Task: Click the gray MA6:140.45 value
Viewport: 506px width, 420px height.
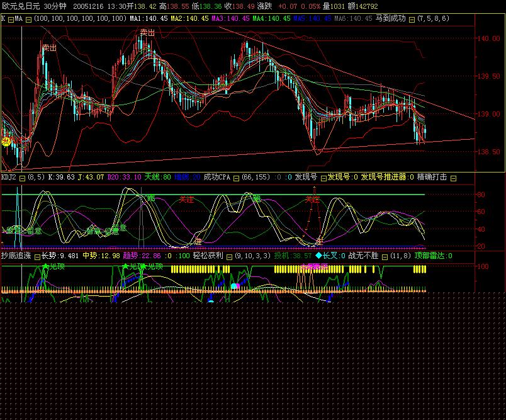Action: 353,18
